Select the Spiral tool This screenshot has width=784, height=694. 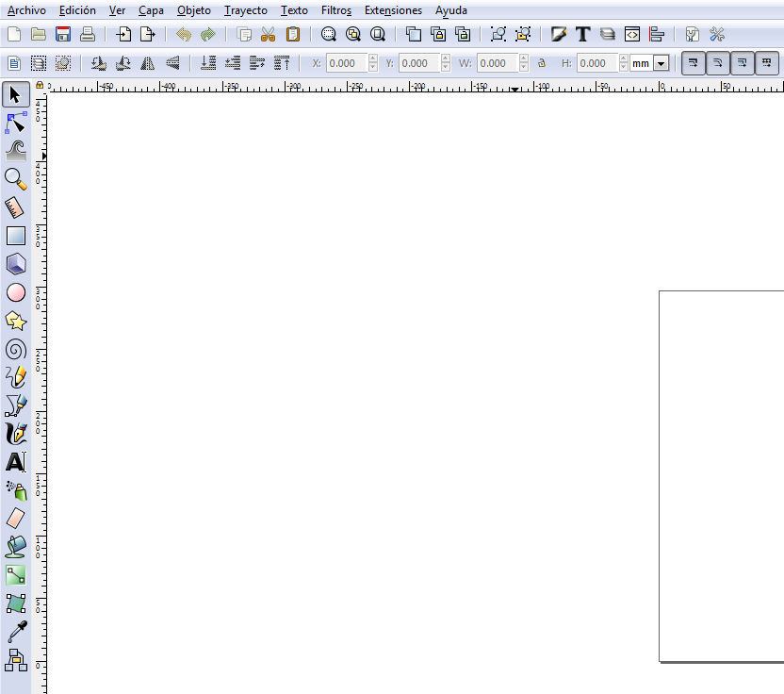tap(13, 349)
